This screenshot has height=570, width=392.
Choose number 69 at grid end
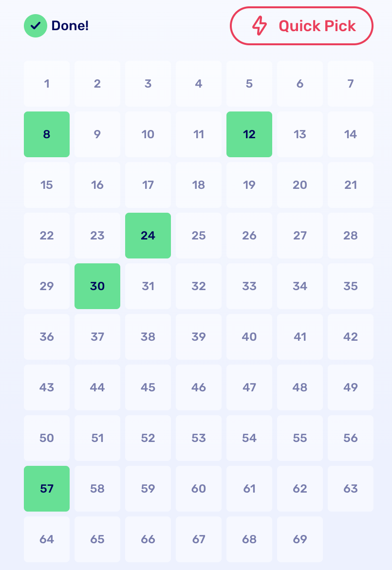click(300, 539)
